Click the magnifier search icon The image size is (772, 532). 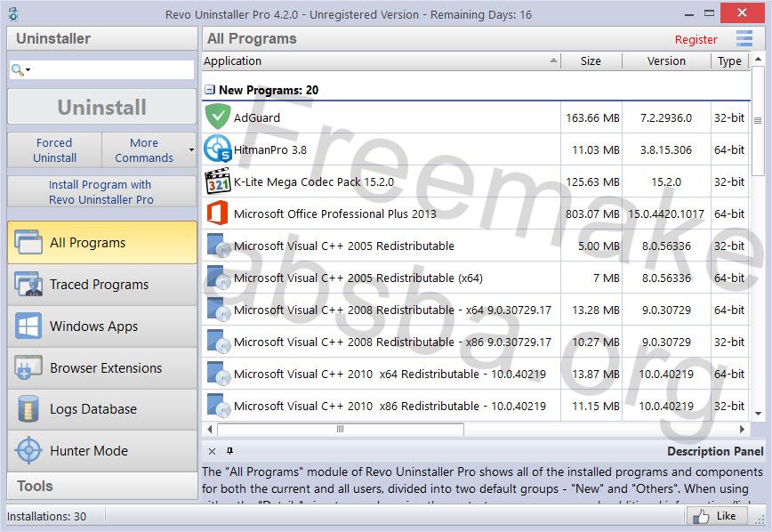tap(17, 70)
